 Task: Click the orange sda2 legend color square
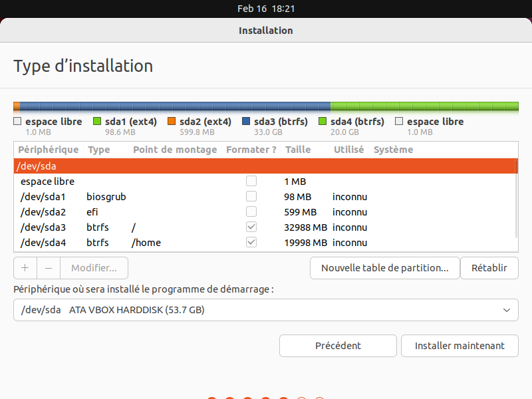click(171, 122)
